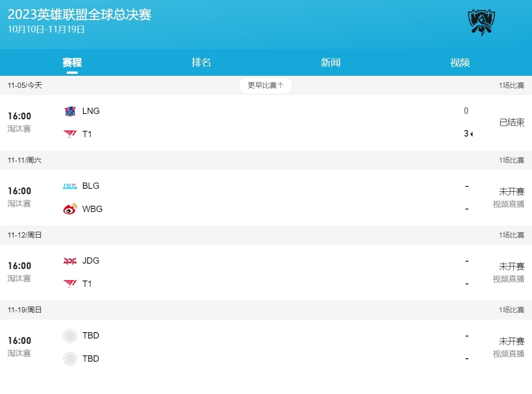Click T1 score 3
Image resolution: width=532 pixels, height=394 pixels.
[x=466, y=134]
